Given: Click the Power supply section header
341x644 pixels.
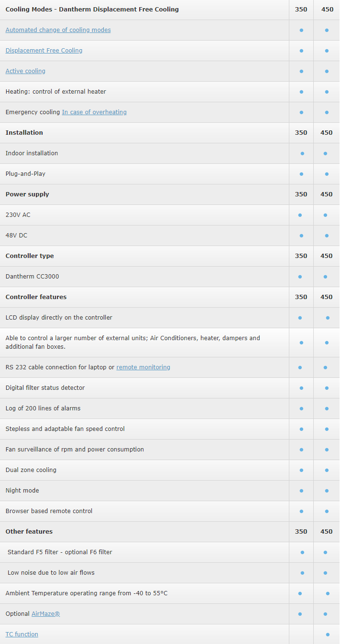Looking at the screenshot, I should [x=27, y=194].
